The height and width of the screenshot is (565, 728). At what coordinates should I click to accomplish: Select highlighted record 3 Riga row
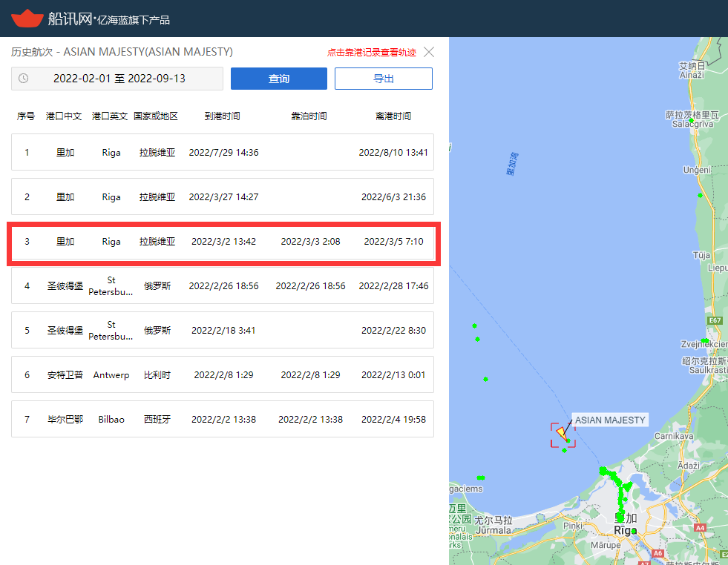pyautogui.click(x=223, y=241)
